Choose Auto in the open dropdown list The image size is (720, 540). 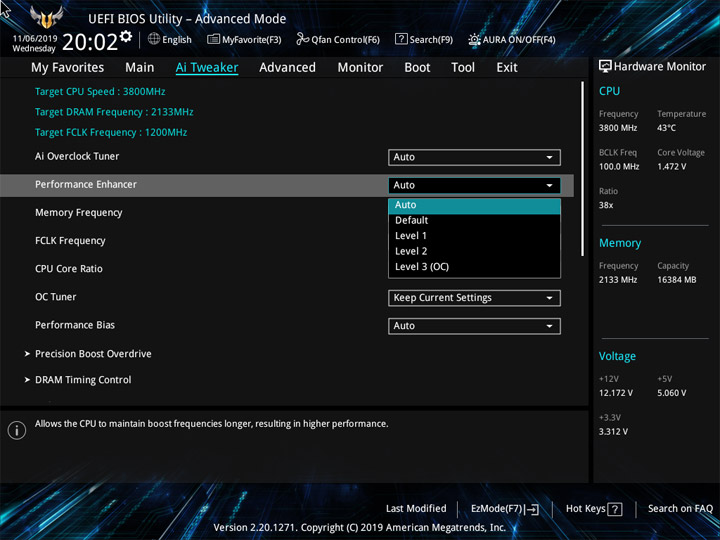[x=474, y=205]
